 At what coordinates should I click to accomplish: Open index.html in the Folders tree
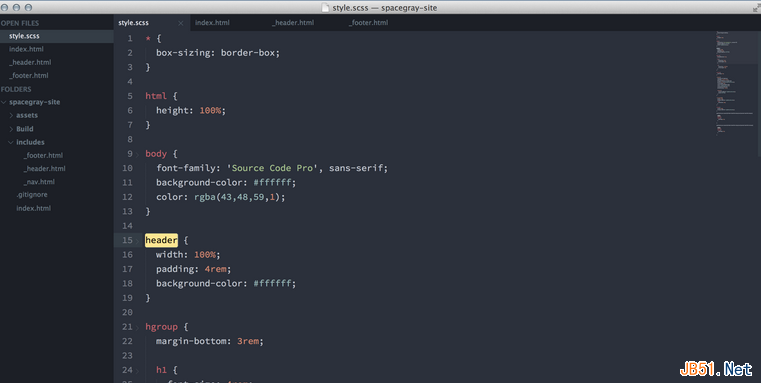(x=33, y=208)
